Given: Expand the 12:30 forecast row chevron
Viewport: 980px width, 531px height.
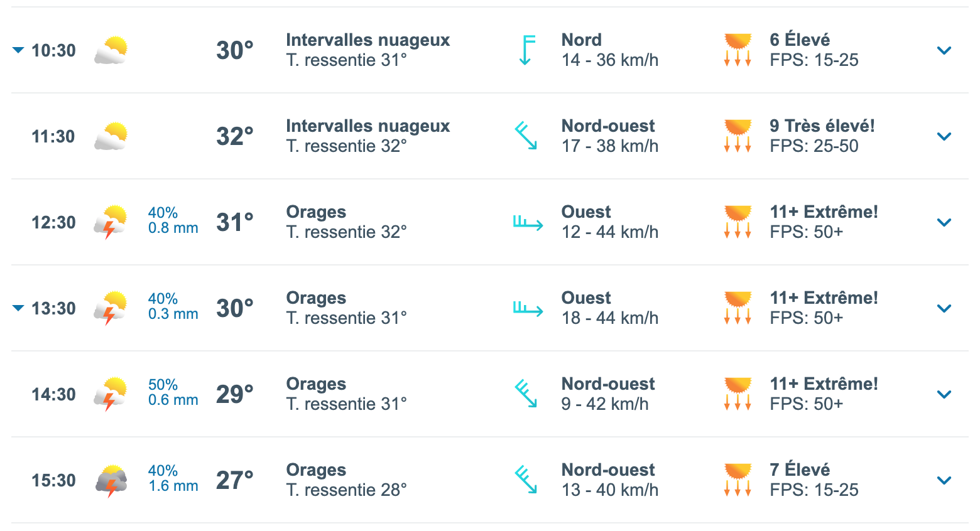Looking at the screenshot, I should pyautogui.click(x=944, y=222).
